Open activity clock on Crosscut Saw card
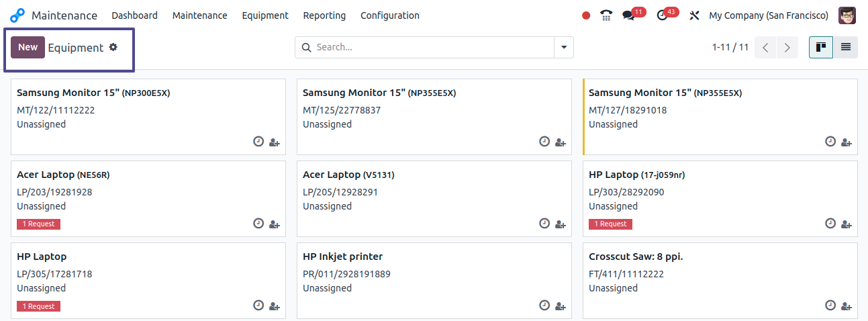The width and height of the screenshot is (868, 321). click(830, 306)
